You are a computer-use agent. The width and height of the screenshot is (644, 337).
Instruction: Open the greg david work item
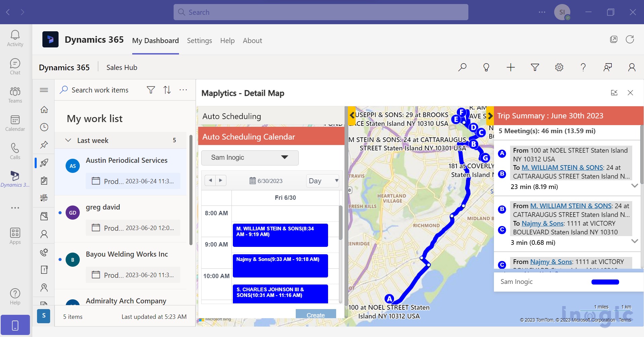click(x=120, y=219)
